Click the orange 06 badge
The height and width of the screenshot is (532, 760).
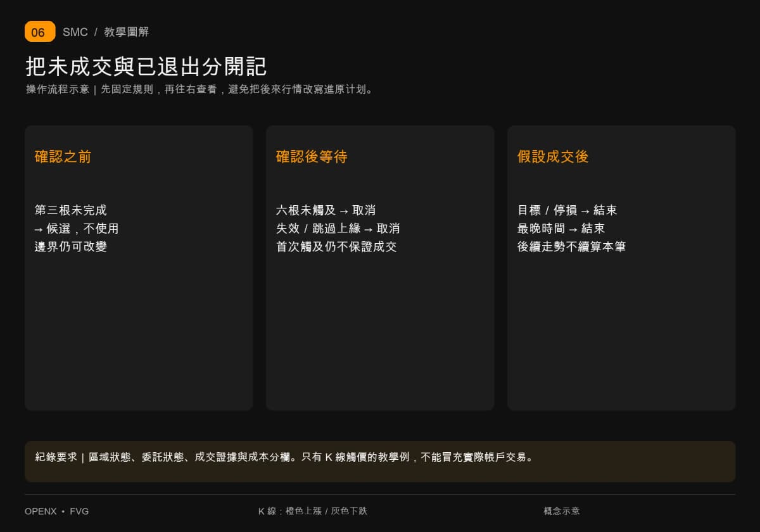tap(40, 32)
